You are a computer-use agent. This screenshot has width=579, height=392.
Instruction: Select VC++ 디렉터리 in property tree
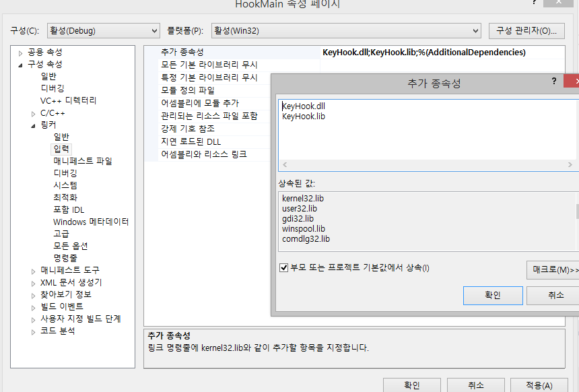68,100
